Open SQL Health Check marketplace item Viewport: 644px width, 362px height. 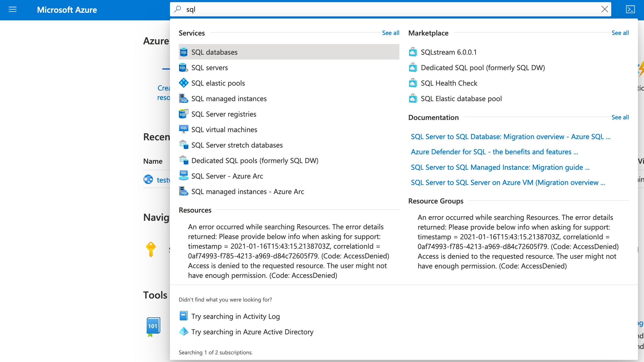tap(449, 83)
